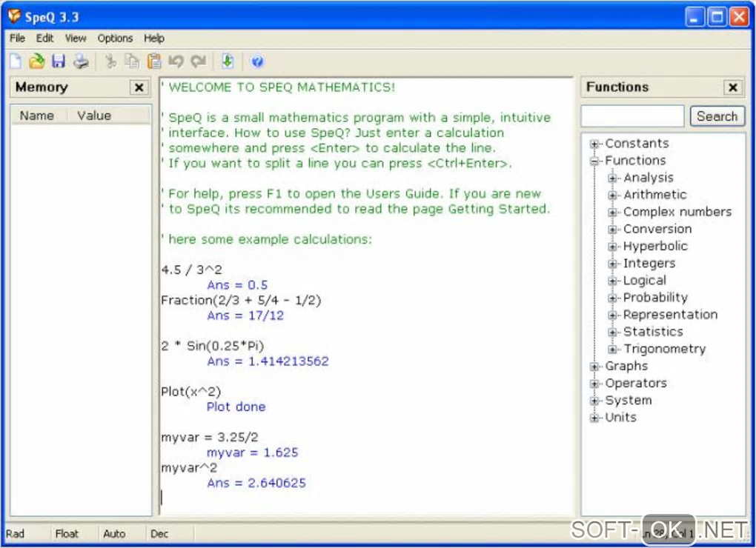Click the green calculate sheet icon
This screenshot has height=548, width=756.
[x=228, y=61]
